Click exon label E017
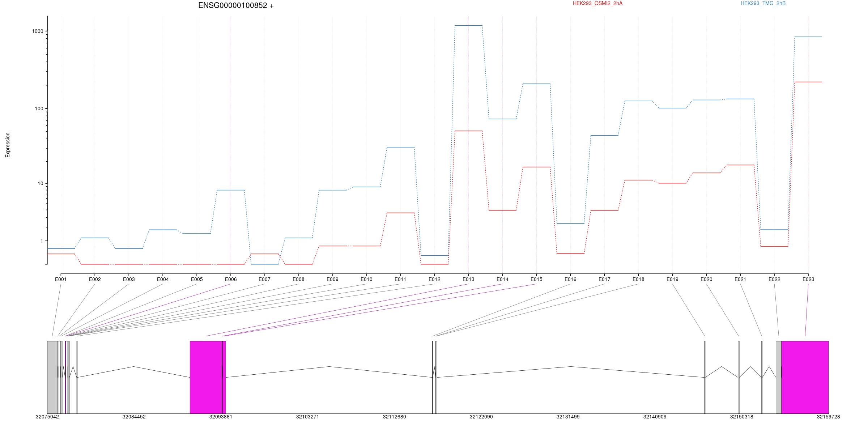 pyautogui.click(x=604, y=279)
